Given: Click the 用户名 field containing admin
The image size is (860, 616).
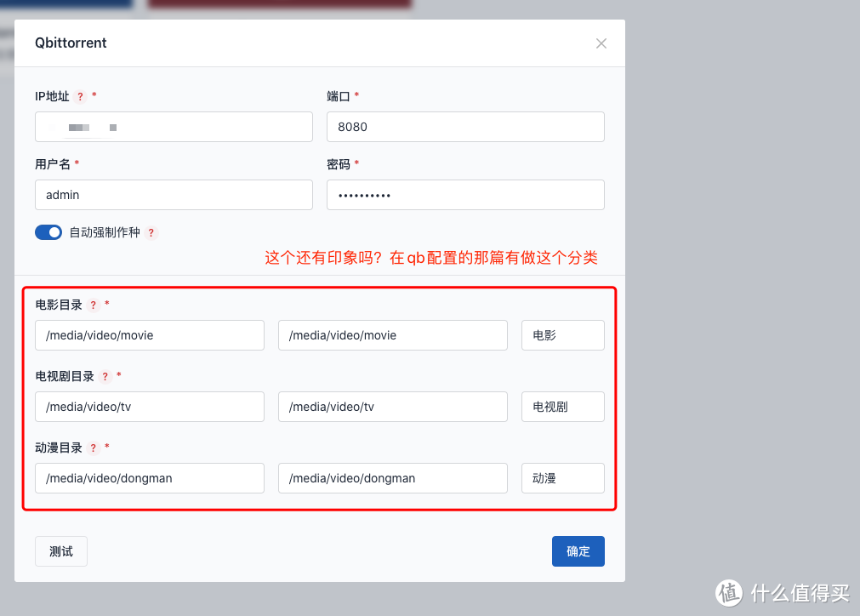Looking at the screenshot, I should click(x=174, y=195).
